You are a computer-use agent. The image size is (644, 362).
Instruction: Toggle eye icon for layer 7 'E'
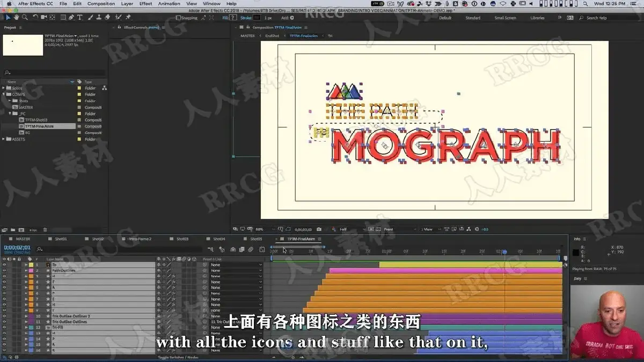pos(4,299)
